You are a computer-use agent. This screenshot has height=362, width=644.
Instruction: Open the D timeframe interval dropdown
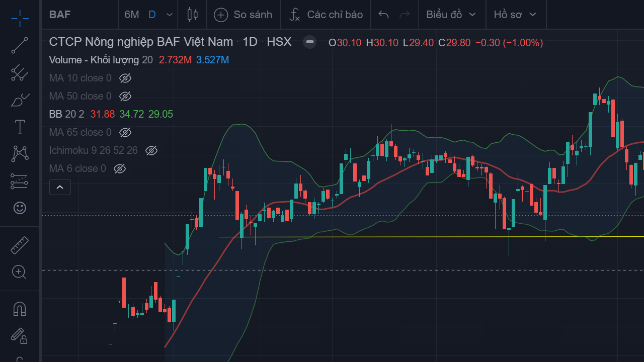[x=169, y=15]
